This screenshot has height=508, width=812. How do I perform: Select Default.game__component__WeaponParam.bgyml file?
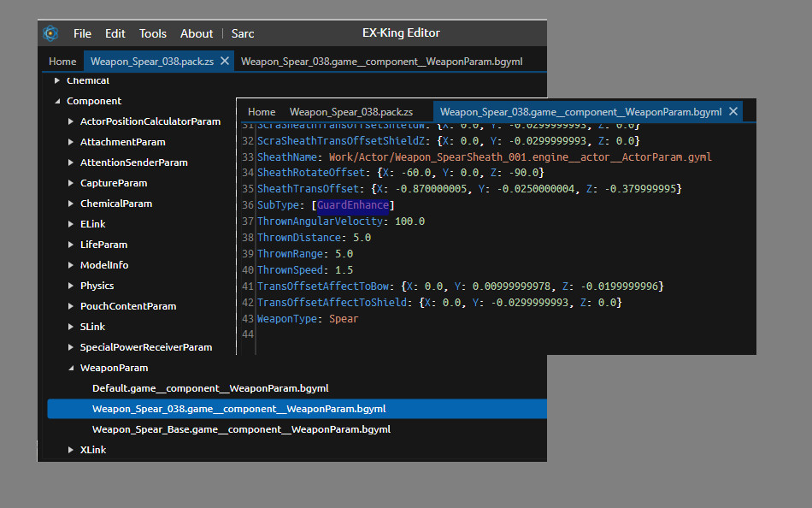(x=209, y=388)
